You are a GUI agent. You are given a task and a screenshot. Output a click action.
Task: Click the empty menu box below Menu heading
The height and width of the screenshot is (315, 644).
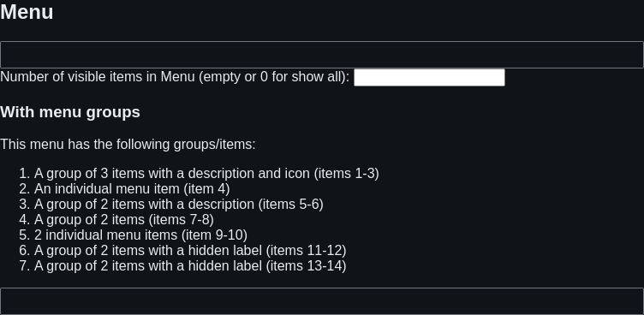pyautogui.click(x=322, y=55)
